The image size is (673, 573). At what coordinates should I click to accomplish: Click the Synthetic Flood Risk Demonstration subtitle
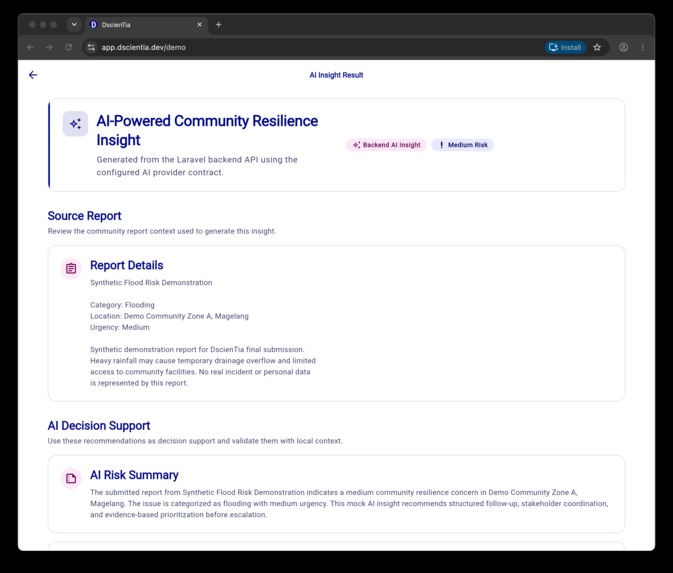coord(151,282)
